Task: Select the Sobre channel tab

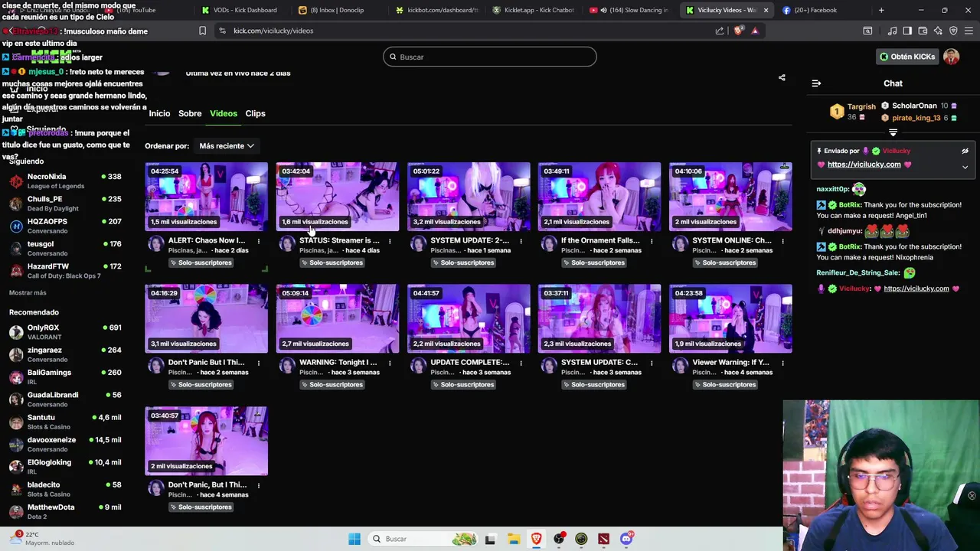Action: pos(190,113)
